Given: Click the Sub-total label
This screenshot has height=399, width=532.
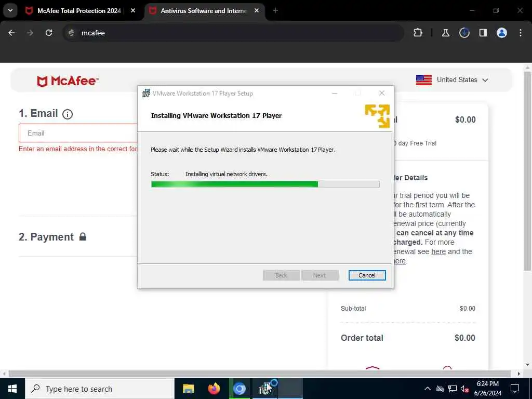Looking at the screenshot, I should point(353,309).
